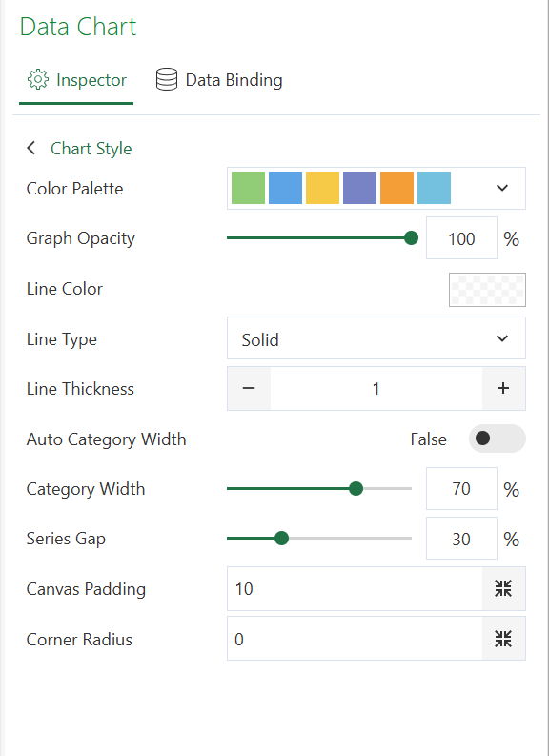
Task: Click the Canvas Padding value field
Action: click(x=355, y=589)
